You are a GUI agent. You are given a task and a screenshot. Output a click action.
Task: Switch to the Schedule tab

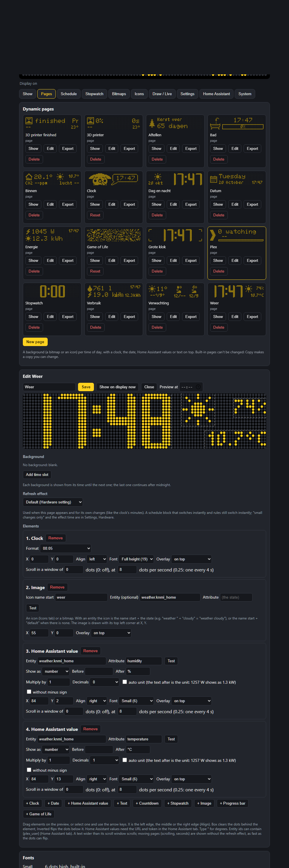point(68,94)
